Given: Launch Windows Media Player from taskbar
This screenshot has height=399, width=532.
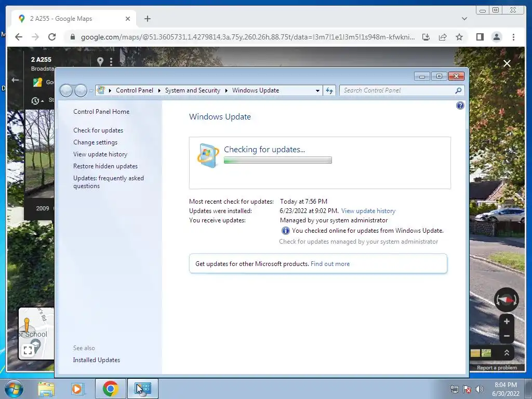Looking at the screenshot, I should point(78,389).
